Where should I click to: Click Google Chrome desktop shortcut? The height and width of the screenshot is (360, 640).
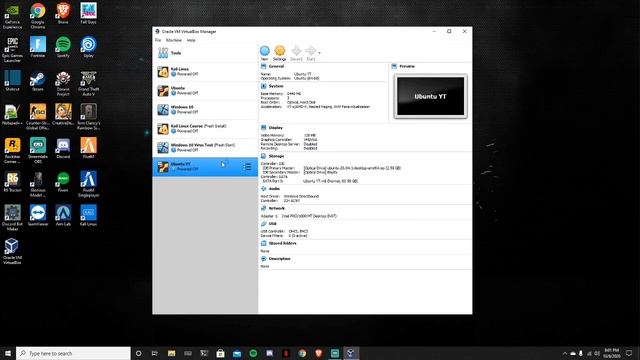click(38, 16)
